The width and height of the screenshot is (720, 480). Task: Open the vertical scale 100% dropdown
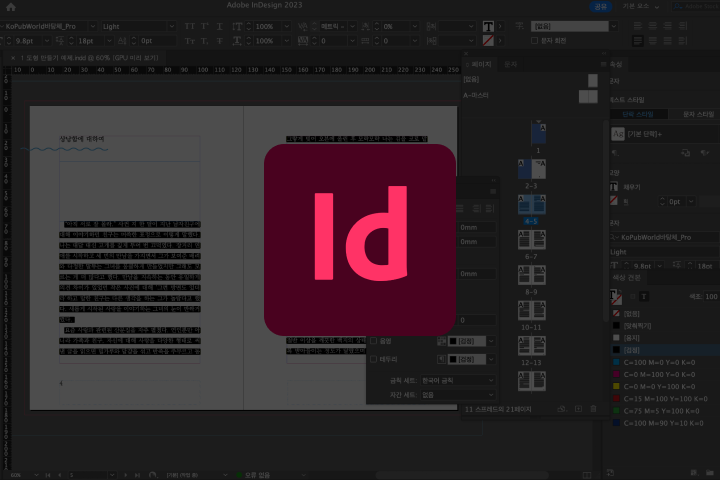pyautogui.click(x=287, y=26)
